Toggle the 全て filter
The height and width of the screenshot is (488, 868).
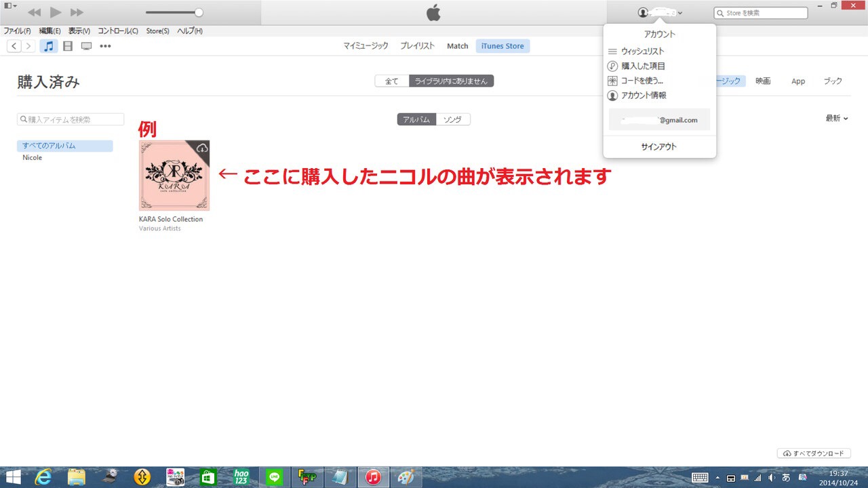point(392,81)
